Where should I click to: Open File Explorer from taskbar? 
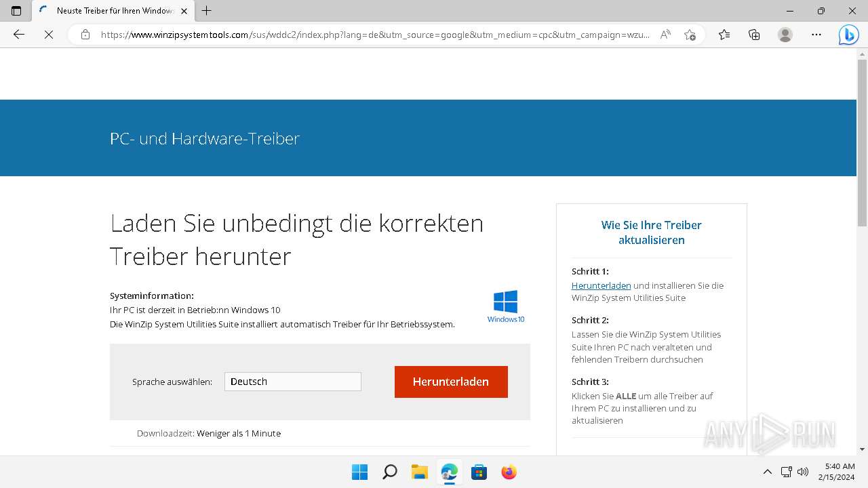(419, 472)
